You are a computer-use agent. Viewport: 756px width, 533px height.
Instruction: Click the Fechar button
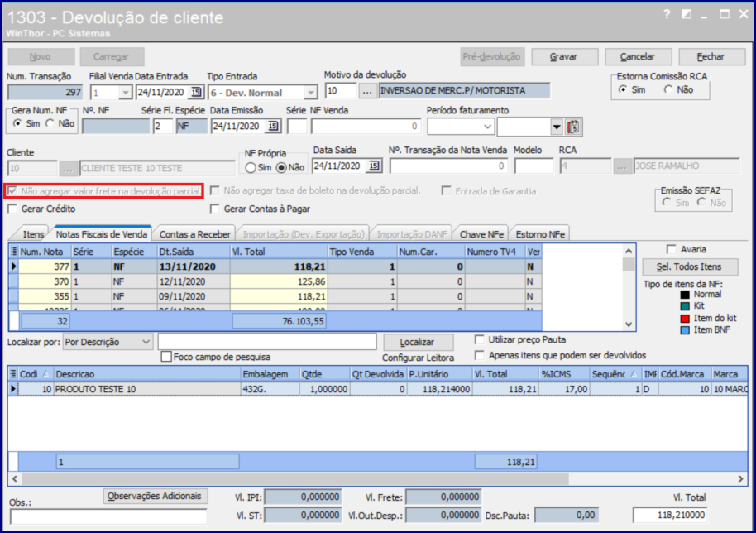(711, 57)
